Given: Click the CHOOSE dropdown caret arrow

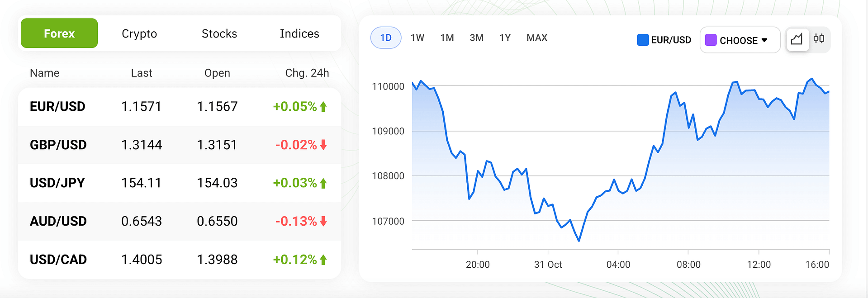Looking at the screenshot, I should pyautogui.click(x=764, y=40).
